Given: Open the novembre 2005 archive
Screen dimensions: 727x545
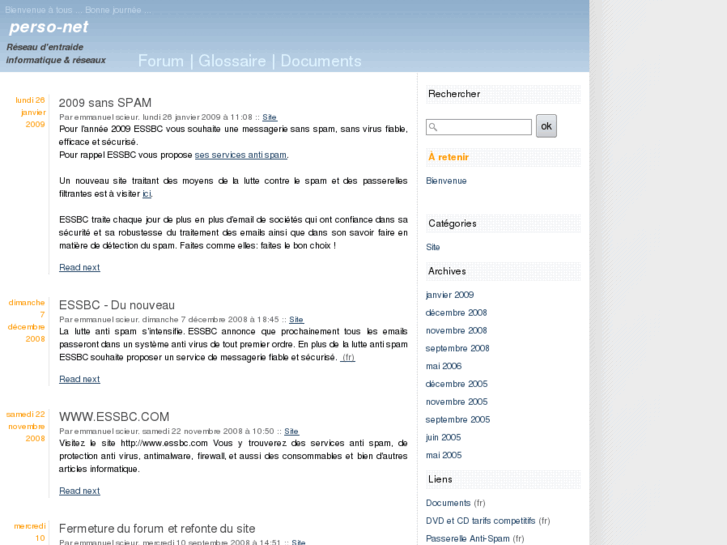Looking at the screenshot, I should [457, 402].
